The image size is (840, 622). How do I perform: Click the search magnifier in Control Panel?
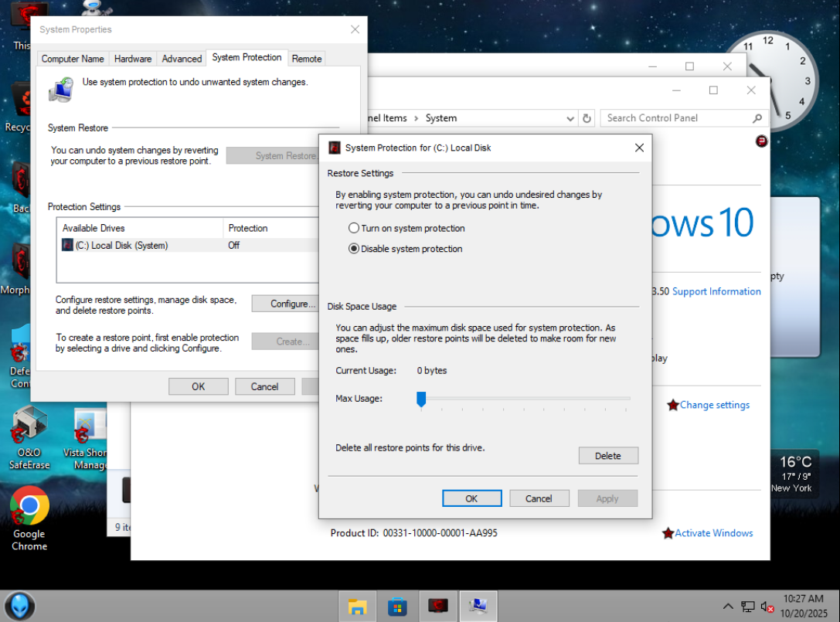(x=757, y=118)
